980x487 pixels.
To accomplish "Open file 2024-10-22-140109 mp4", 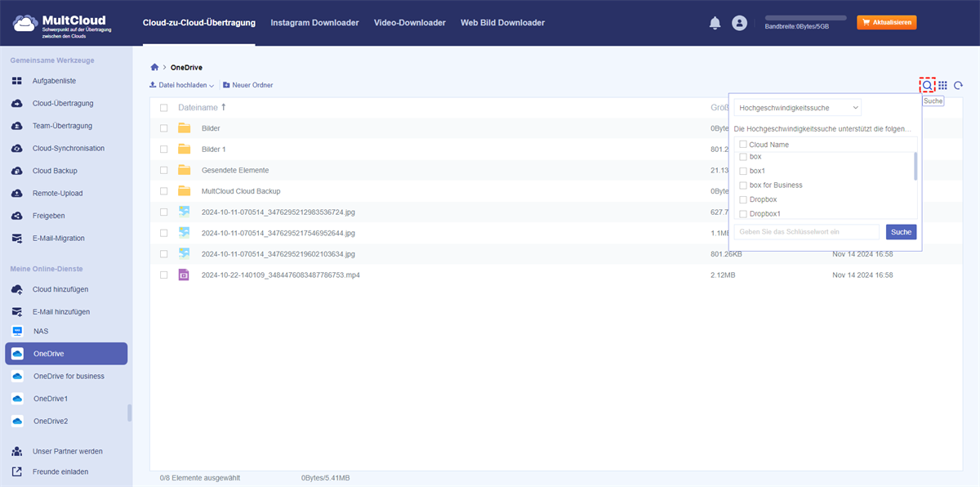I will pos(281,275).
